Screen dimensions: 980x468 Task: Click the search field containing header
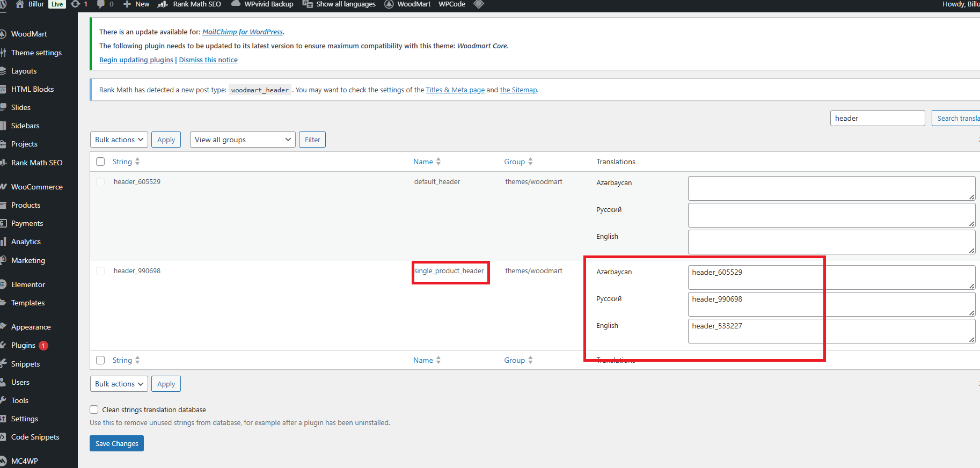pyautogui.click(x=877, y=118)
